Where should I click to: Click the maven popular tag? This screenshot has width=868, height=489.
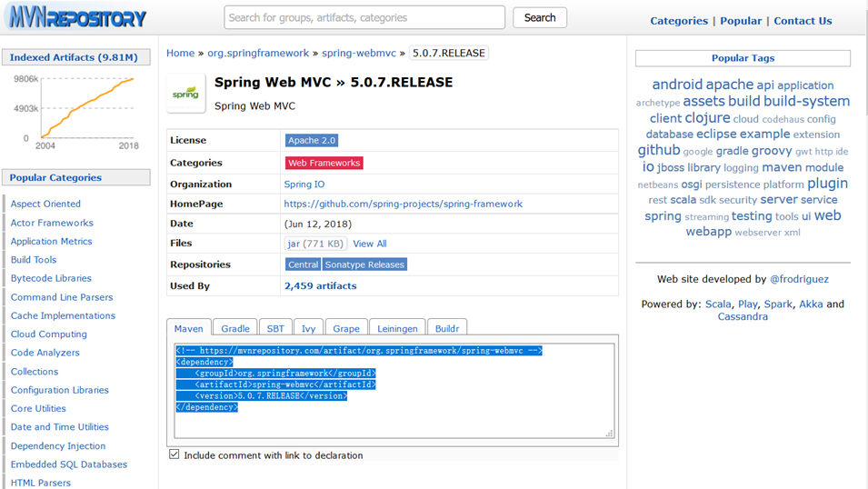(782, 167)
